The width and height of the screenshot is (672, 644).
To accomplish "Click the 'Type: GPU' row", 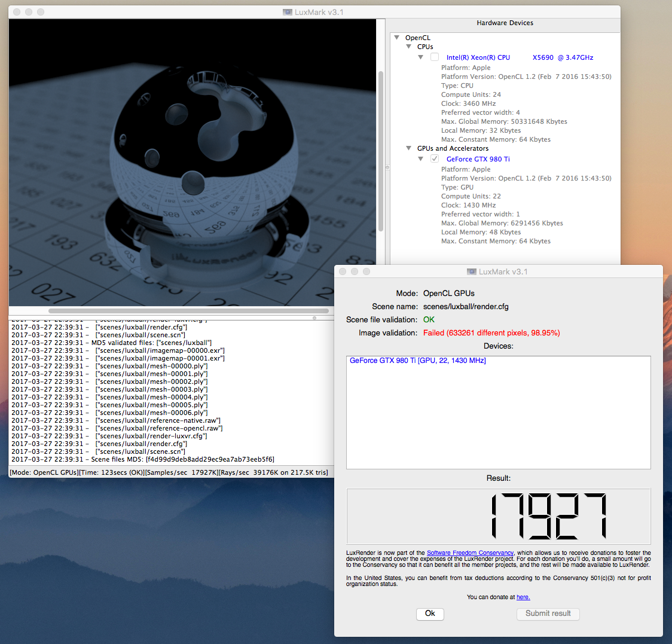I will click(x=457, y=187).
